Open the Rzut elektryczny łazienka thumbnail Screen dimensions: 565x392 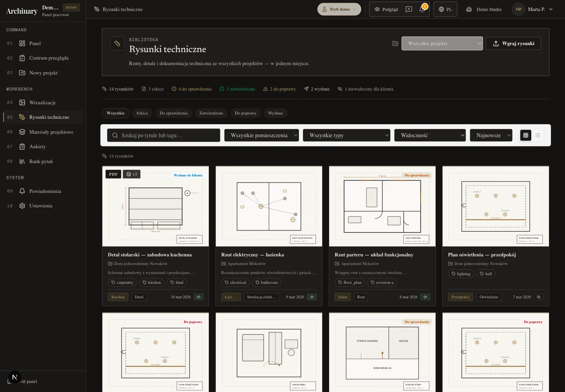click(x=269, y=206)
